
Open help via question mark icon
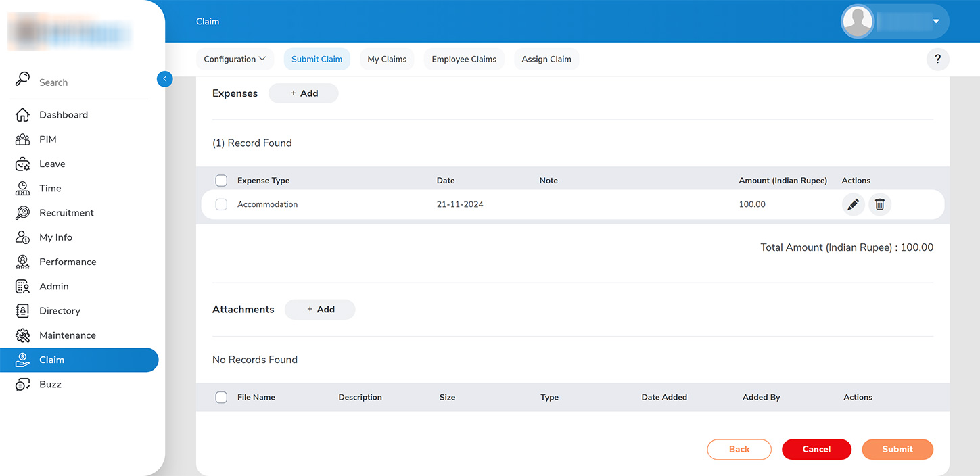[937, 59]
